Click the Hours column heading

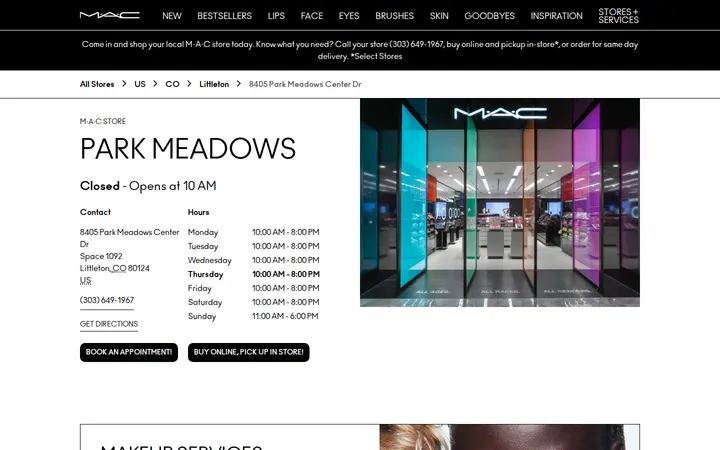point(198,212)
